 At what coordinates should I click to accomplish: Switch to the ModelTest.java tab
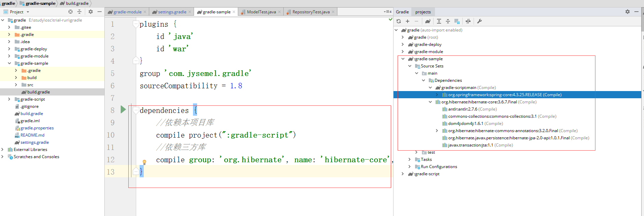tap(261, 12)
